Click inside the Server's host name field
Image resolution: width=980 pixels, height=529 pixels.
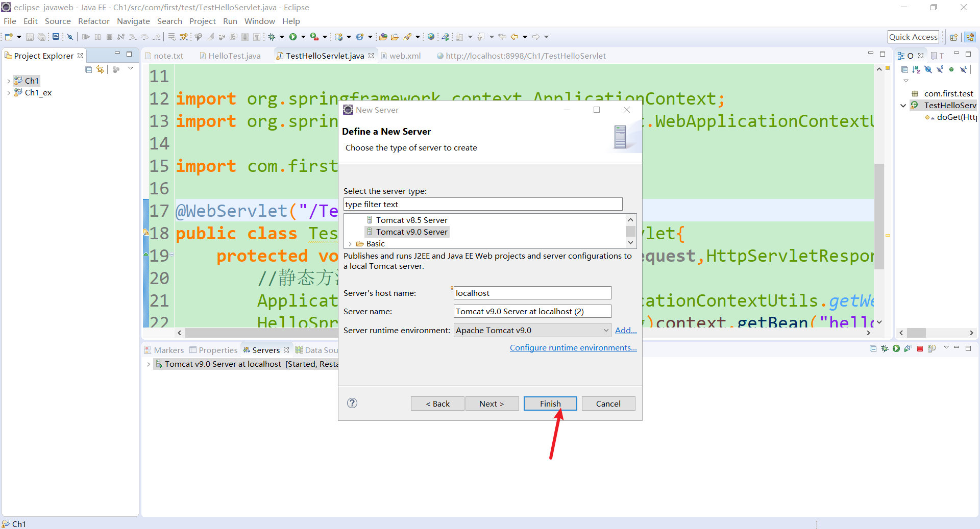pyautogui.click(x=531, y=293)
